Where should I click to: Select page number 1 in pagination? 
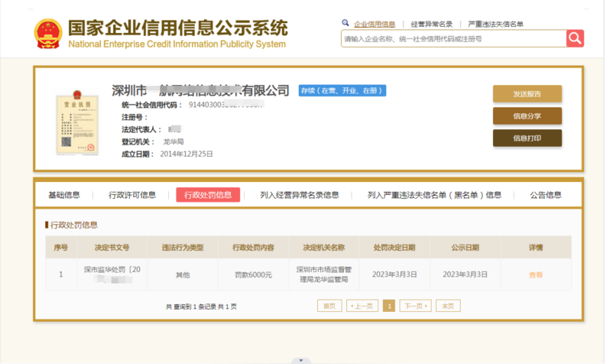pos(389,306)
